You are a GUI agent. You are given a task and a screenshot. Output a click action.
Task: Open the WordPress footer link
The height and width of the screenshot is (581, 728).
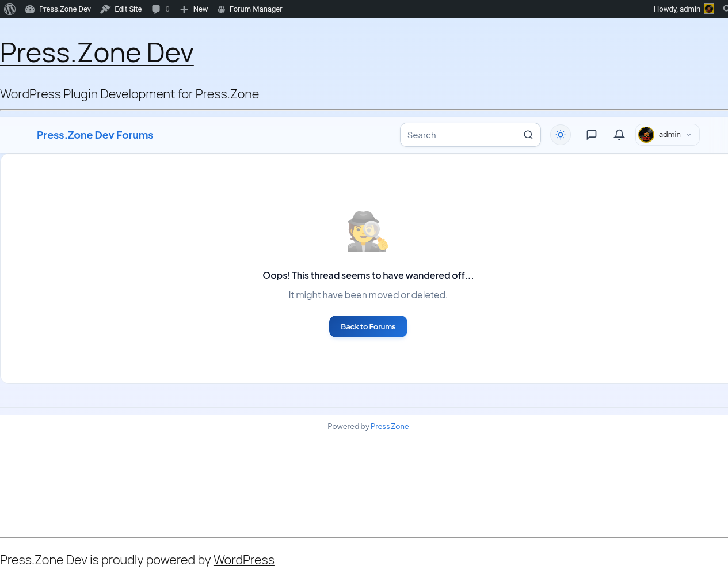pos(244,560)
